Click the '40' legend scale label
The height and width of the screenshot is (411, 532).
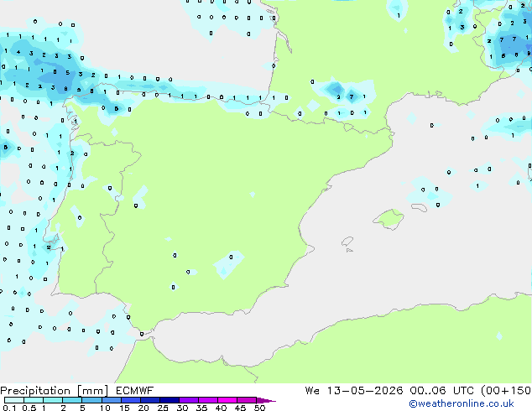tap(222, 408)
